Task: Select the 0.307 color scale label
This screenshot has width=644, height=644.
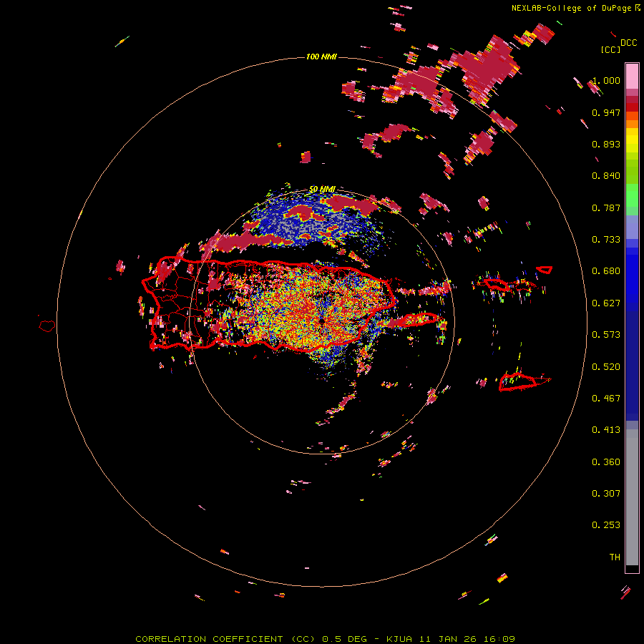Action: click(606, 494)
